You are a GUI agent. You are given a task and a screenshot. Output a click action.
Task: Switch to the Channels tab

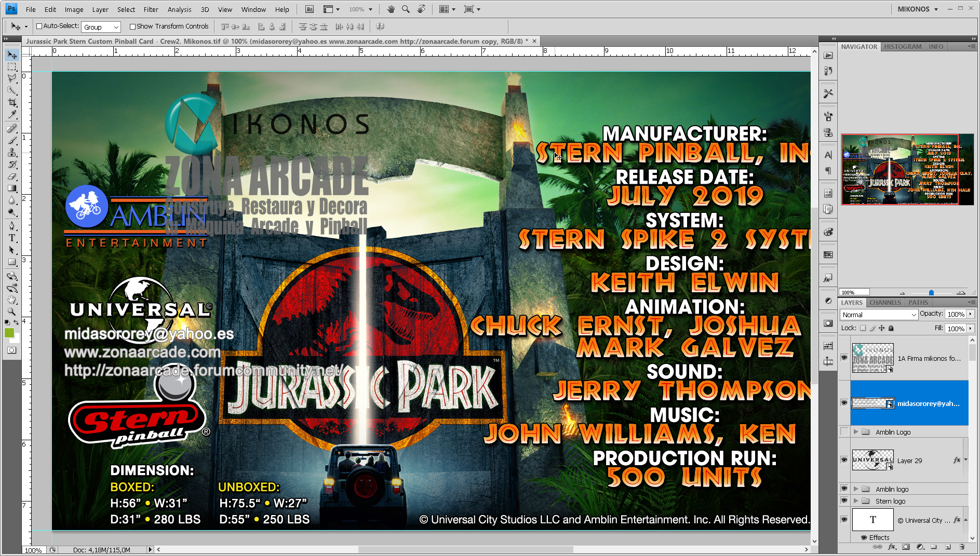click(885, 303)
